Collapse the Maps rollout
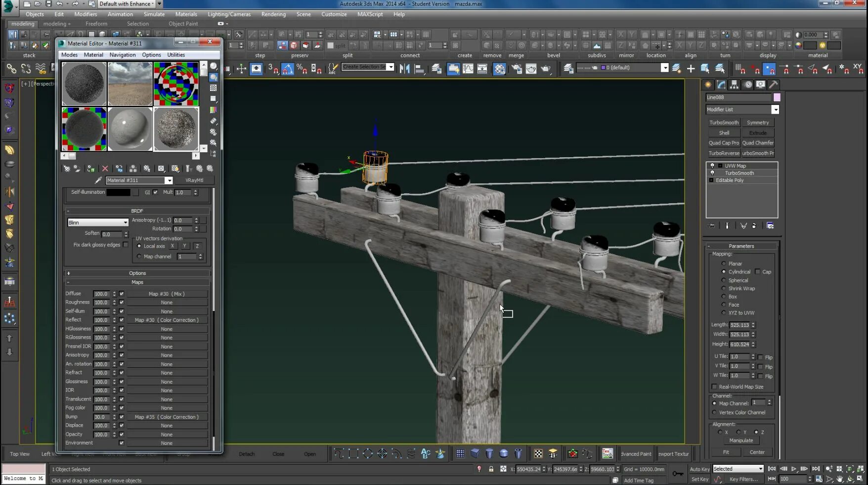 coord(137,282)
